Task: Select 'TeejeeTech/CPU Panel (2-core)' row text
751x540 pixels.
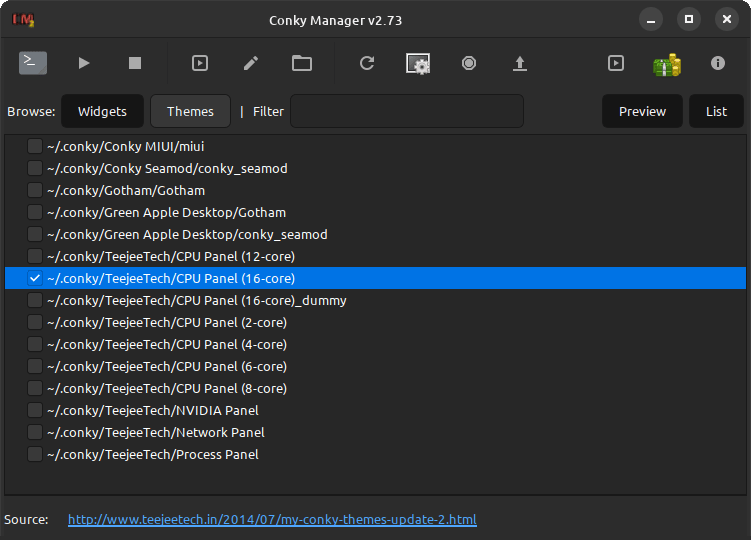Action: (167, 323)
